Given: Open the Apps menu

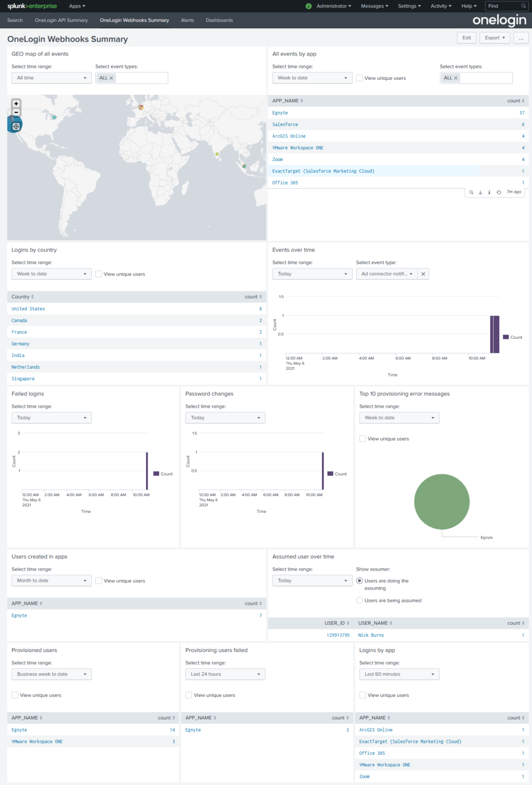Looking at the screenshot, I should [x=77, y=6].
